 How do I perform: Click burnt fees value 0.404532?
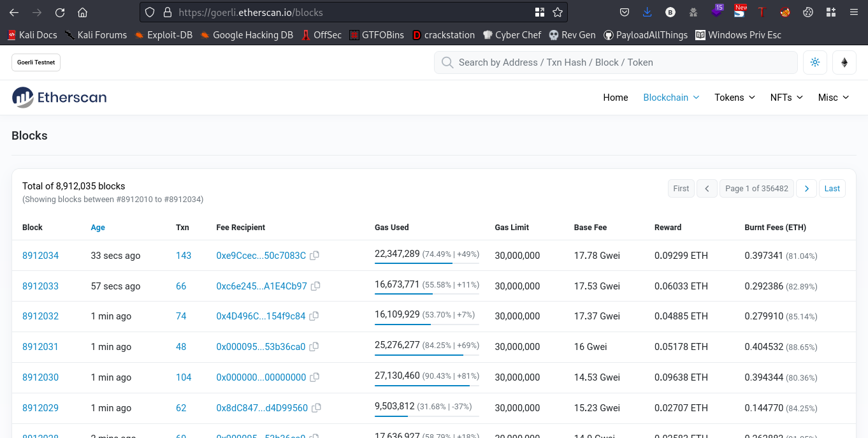pyautogui.click(x=763, y=347)
